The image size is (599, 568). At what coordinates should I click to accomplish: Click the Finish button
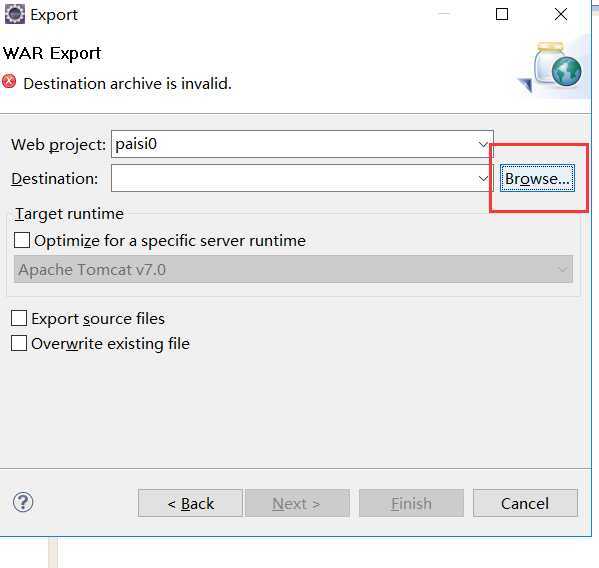(411, 503)
